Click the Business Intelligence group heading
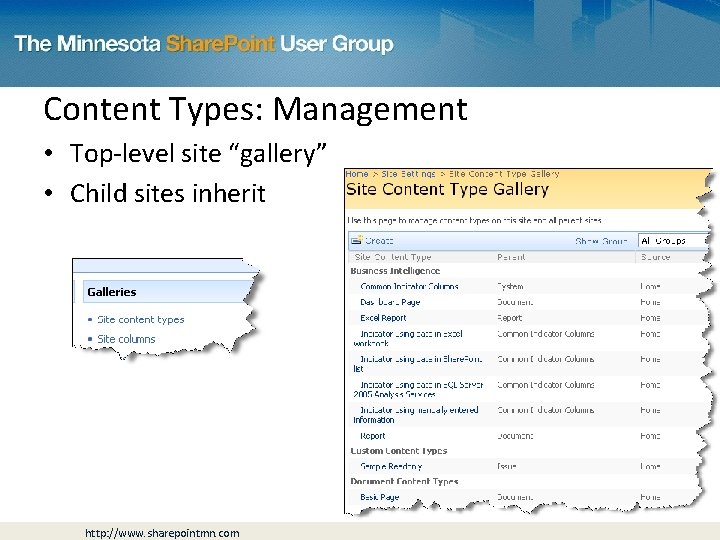The image size is (720, 540). click(x=395, y=271)
